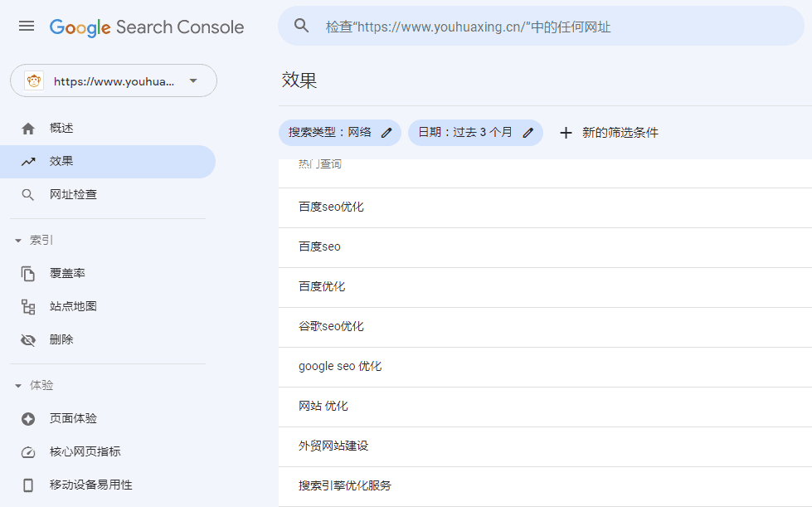Open the 站点地图 sitemaps icon
Image resolution: width=812 pixels, height=507 pixels.
(x=28, y=306)
